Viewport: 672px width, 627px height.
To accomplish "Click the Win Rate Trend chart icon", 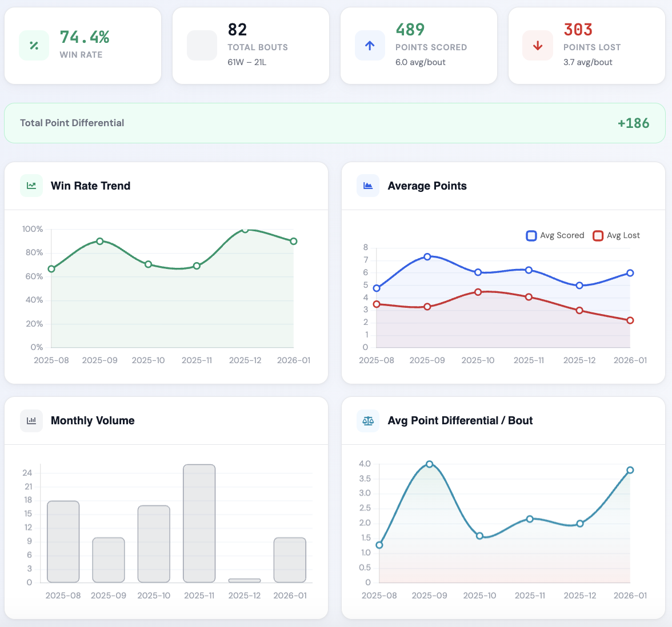I will 31,186.
